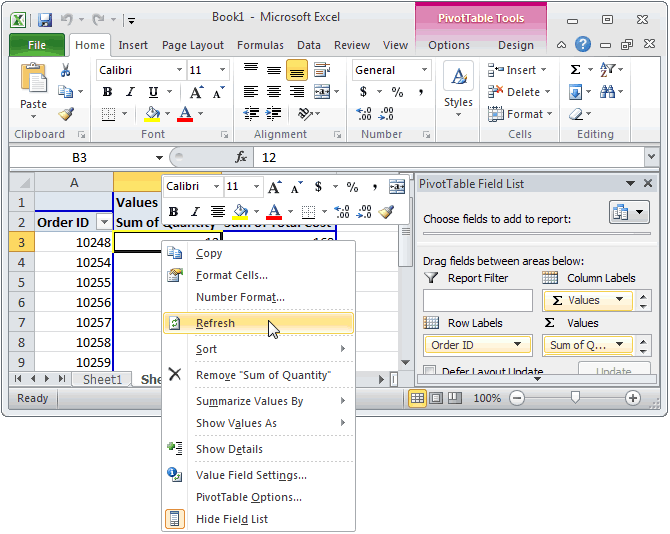Viewport: 670px width, 534px height.
Task: Choose Refresh from the context menu
Action: tap(259, 323)
